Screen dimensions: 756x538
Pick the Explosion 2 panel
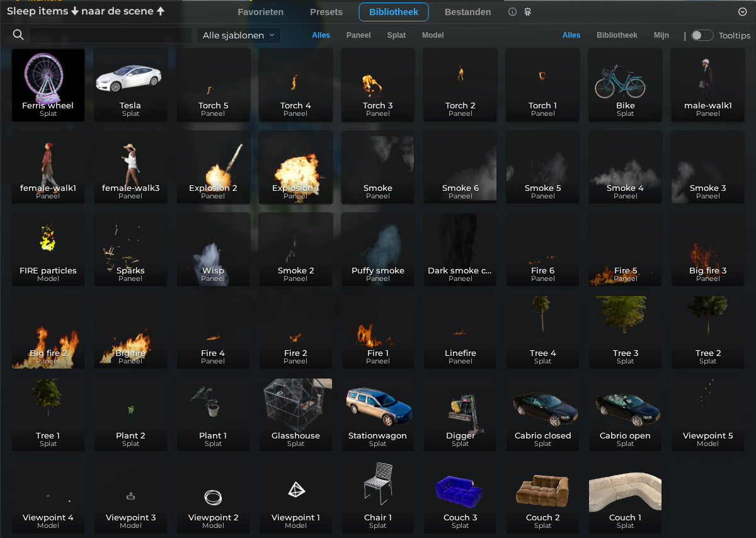point(213,168)
